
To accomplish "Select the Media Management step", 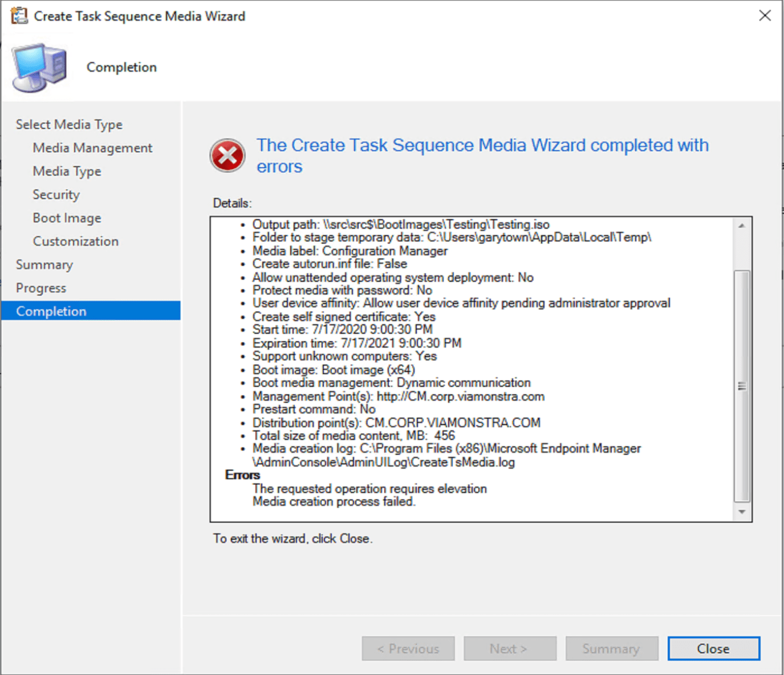I will click(92, 147).
